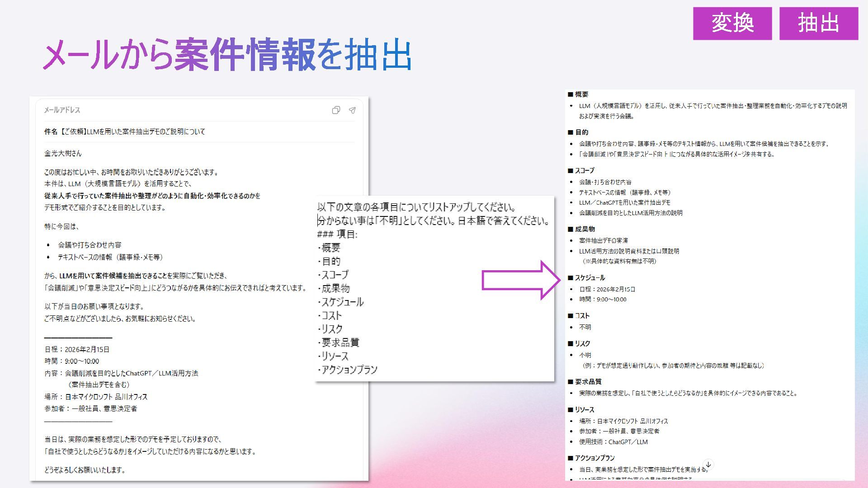Click the ■ リソース heading
868x488 pixels.
coord(581,410)
